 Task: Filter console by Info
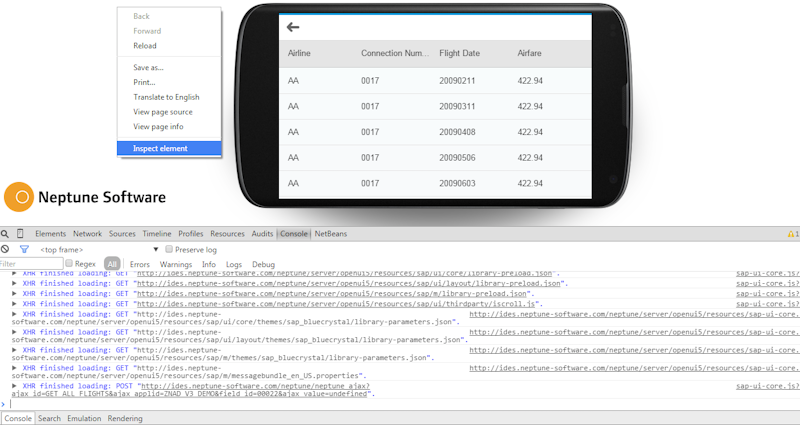tap(209, 264)
